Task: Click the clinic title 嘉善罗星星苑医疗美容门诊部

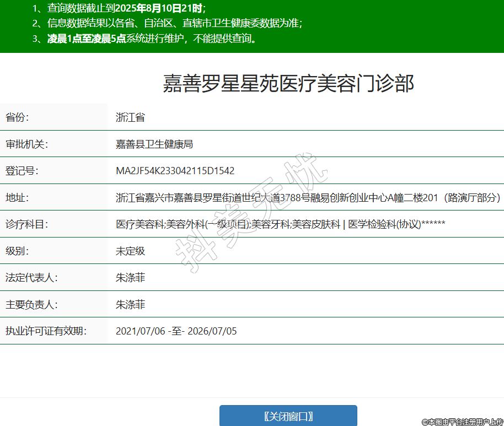Action: coord(288,83)
